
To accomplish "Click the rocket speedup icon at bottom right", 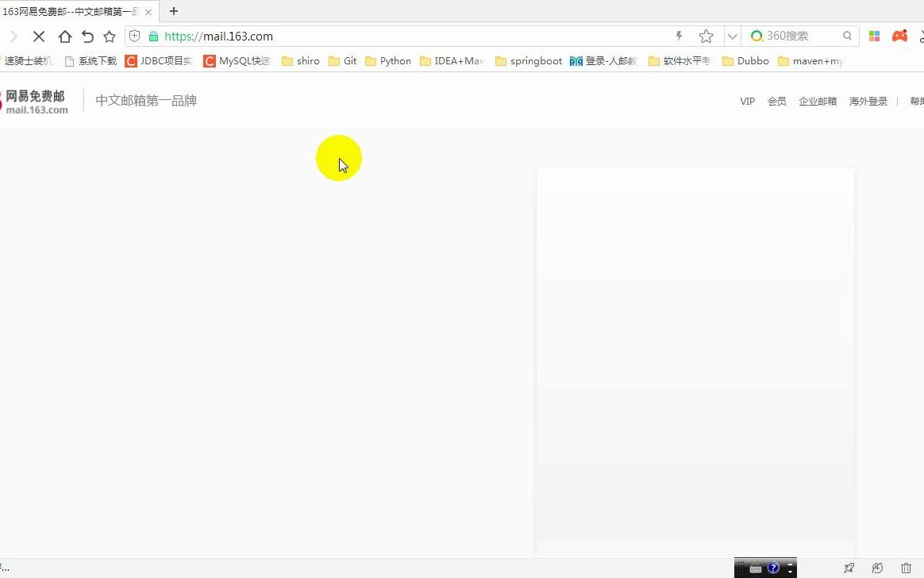I will click(849, 567).
